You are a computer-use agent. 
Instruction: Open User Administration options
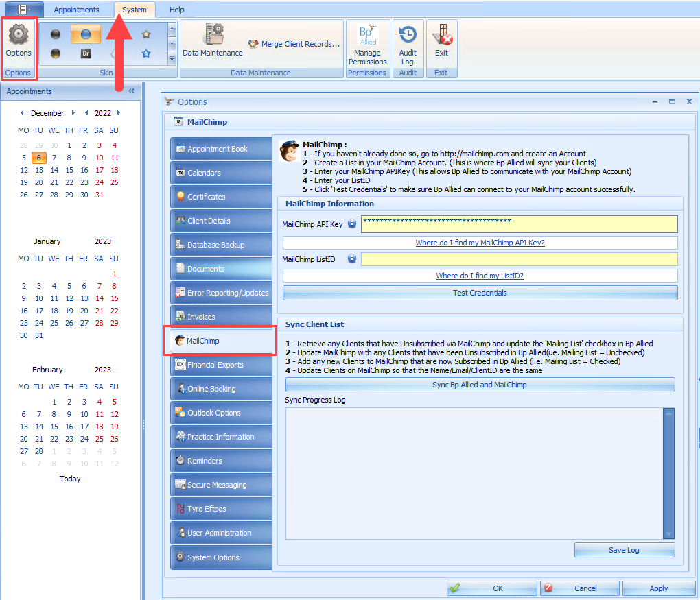pyautogui.click(x=221, y=533)
